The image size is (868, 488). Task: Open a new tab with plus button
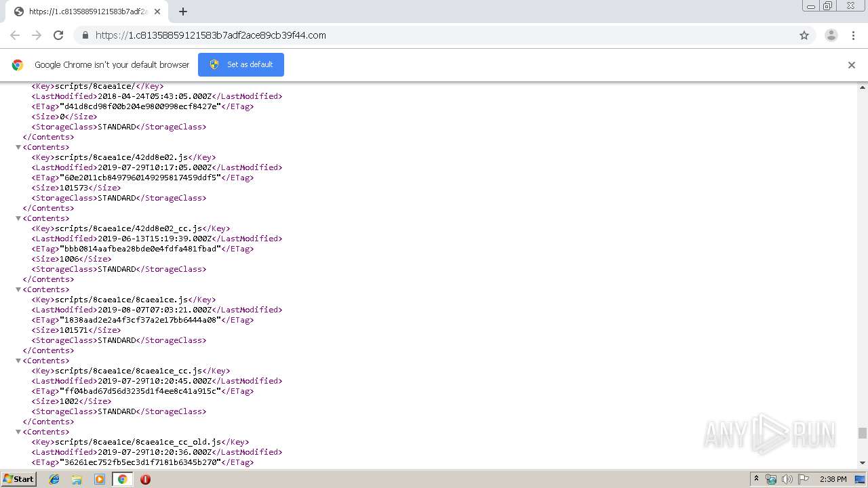tap(182, 12)
